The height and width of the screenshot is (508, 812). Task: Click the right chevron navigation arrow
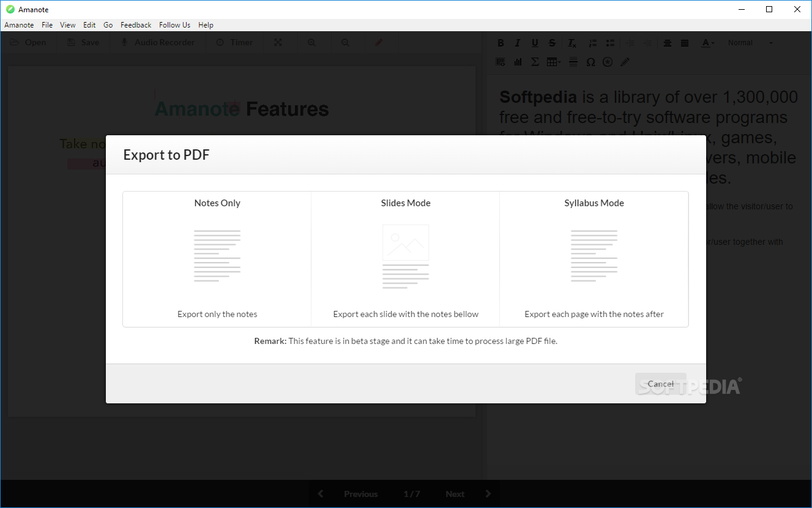488,494
